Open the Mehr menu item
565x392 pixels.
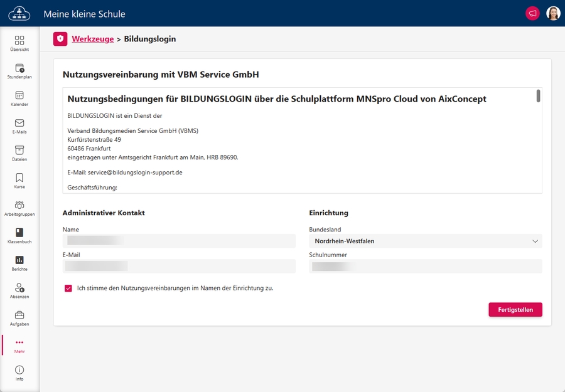click(x=19, y=346)
